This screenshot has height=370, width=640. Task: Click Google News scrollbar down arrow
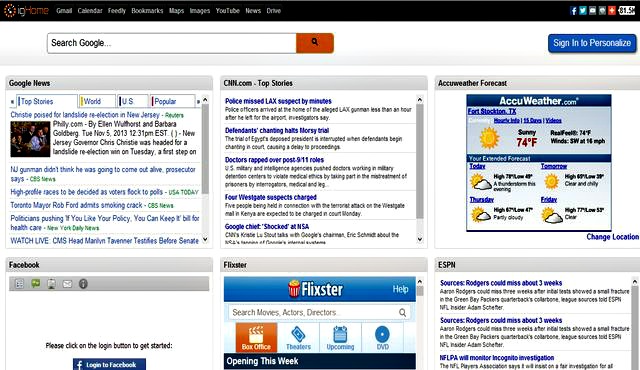205,239
